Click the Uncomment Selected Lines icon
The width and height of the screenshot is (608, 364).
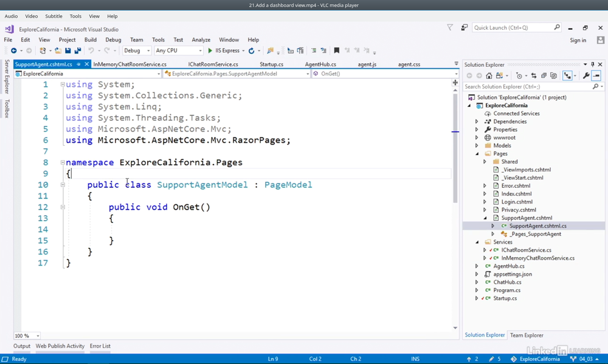pyautogui.click(x=323, y=51)
